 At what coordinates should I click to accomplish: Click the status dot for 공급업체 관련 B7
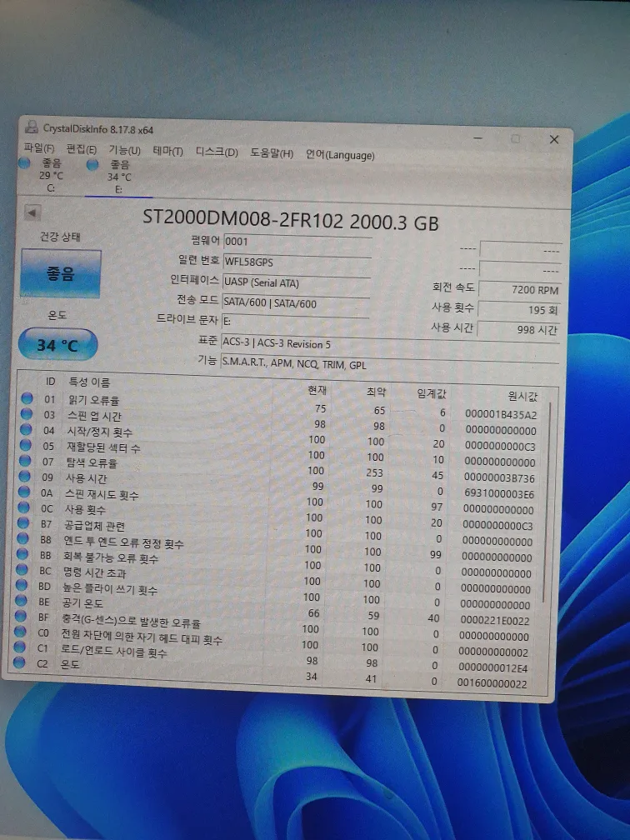22,522
